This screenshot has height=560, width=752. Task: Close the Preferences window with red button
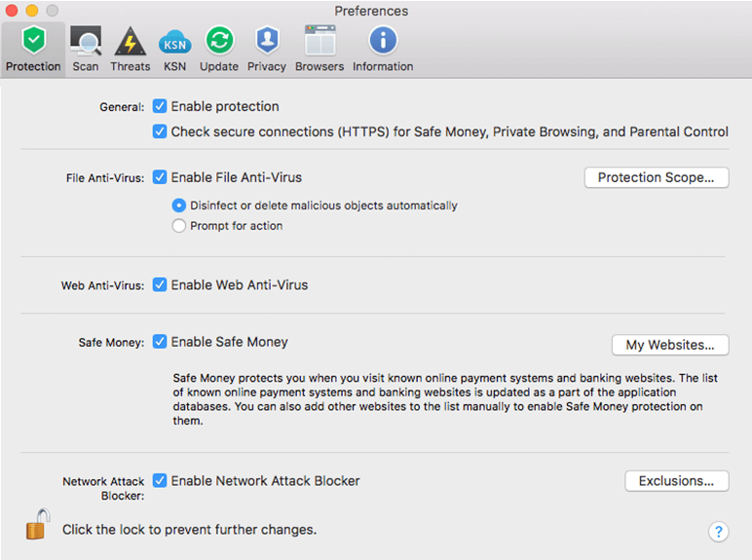[x=12, y=11]
